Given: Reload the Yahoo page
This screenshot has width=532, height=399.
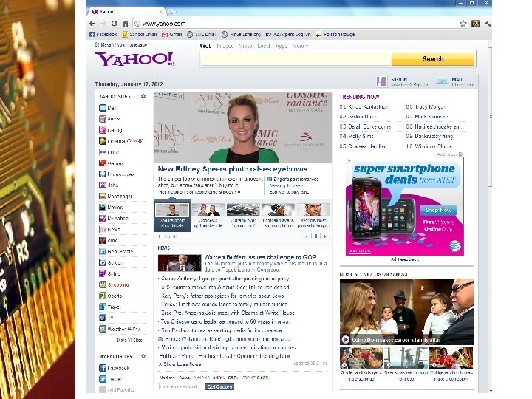Looking at the screenshot, I should click(x=115, y=24).
